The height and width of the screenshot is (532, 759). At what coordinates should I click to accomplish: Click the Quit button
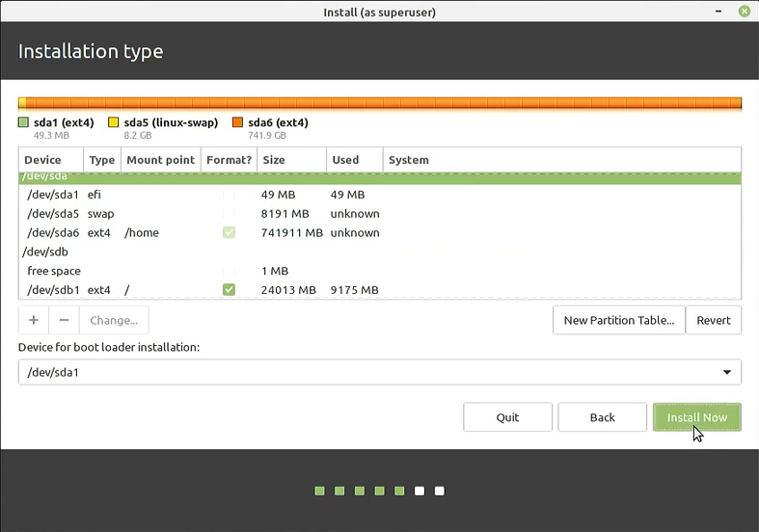[x=507, y=417]
